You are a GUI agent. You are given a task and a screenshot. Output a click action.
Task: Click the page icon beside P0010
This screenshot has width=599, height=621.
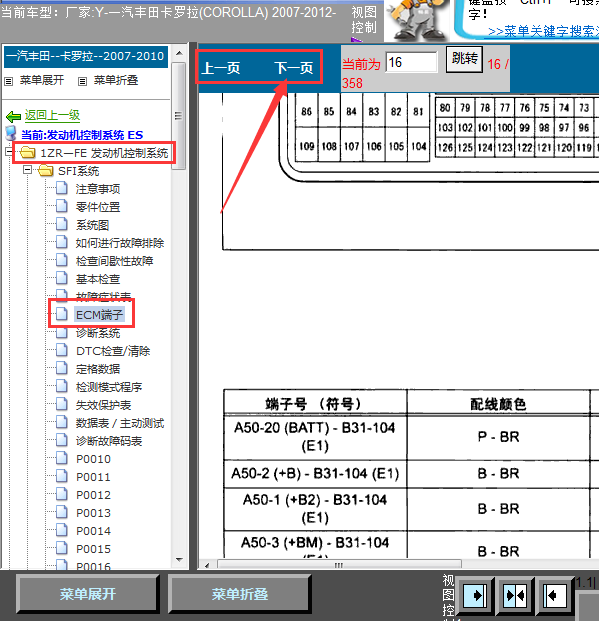pyautogui.click(x=62, y=458)
